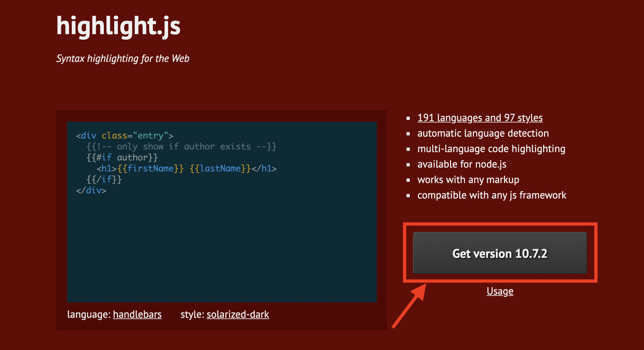Open the Usage link
The image size is (644, 350).
(x=499, y=291)
